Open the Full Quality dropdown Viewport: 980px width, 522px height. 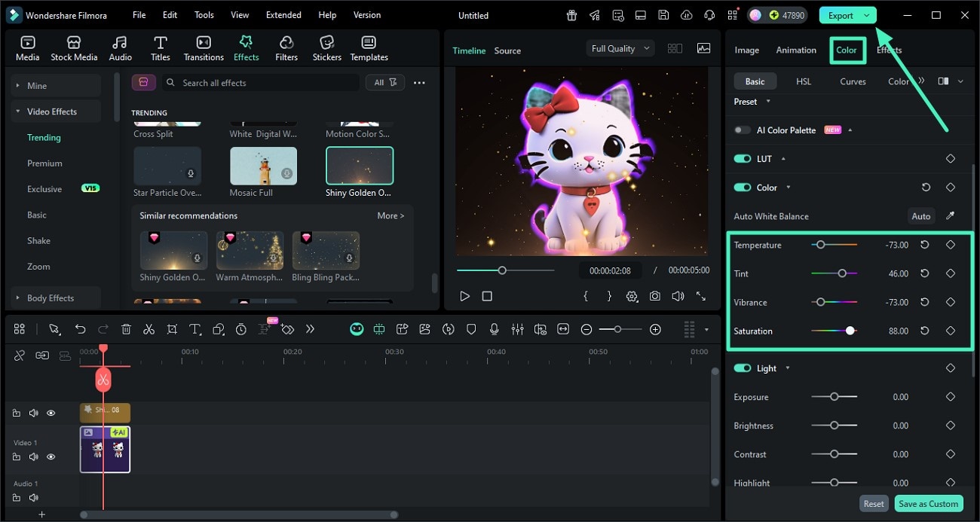[x=619, y=47]
